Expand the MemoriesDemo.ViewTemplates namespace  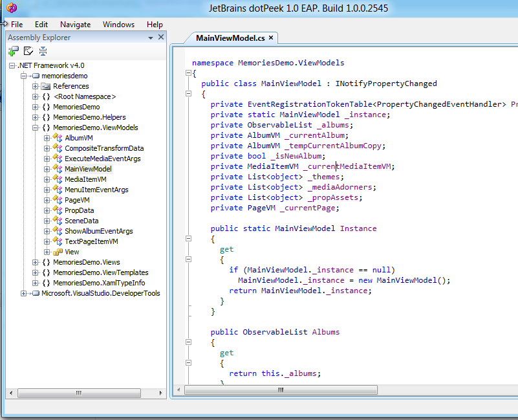tap(36, 272)
